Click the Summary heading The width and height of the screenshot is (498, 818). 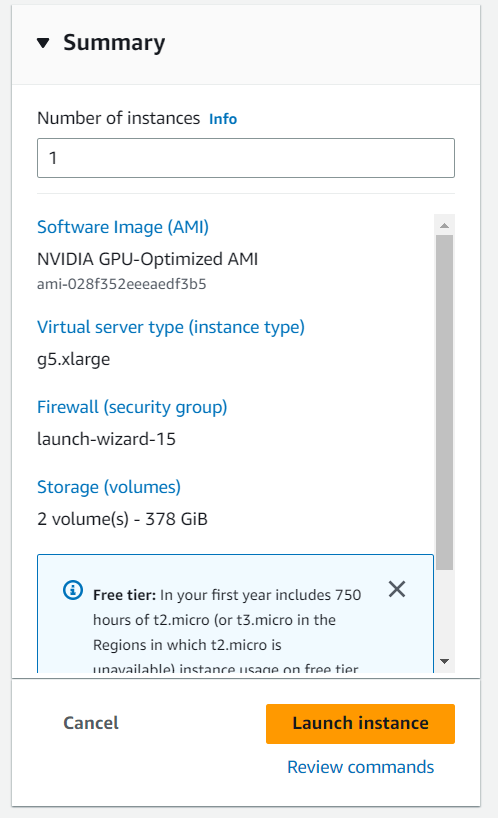coord(114,43)
